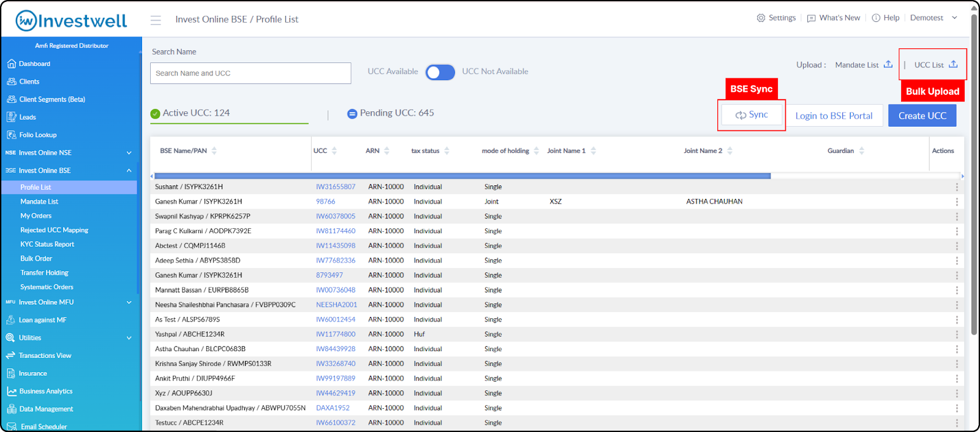Image resolution: width=980 pixels, height=432 pixels.
Task: Open Demotest user dropdown
Action: pyautogui.click(x=934, y=18)
